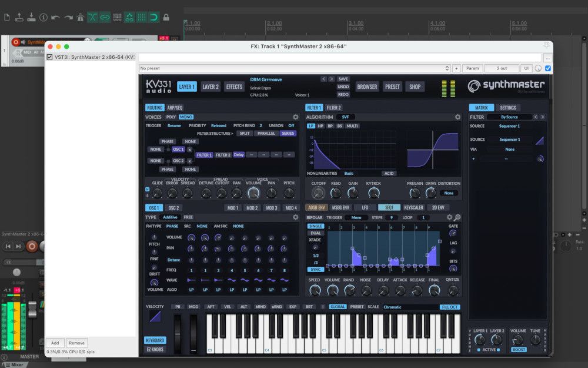Click FX window pin icon in title bar
This screenshot has width=588, height=368.
pyautogui.click(x=546, y=45)
